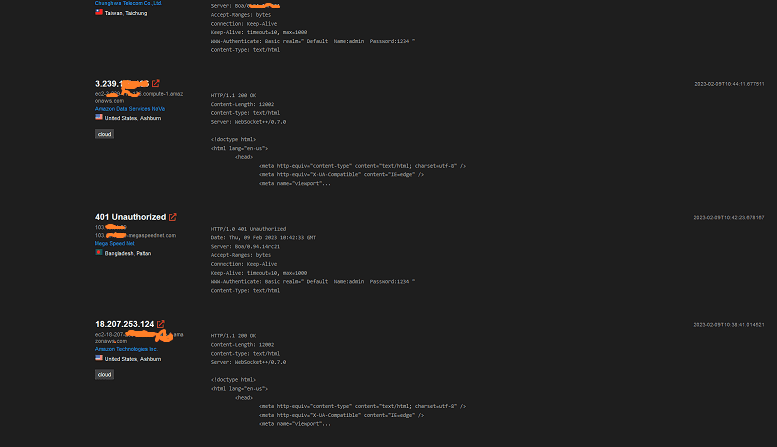The height and width of the screenshot is (447, 777).
Task: Click the Bangladesh flag icon
Action: 99,253
